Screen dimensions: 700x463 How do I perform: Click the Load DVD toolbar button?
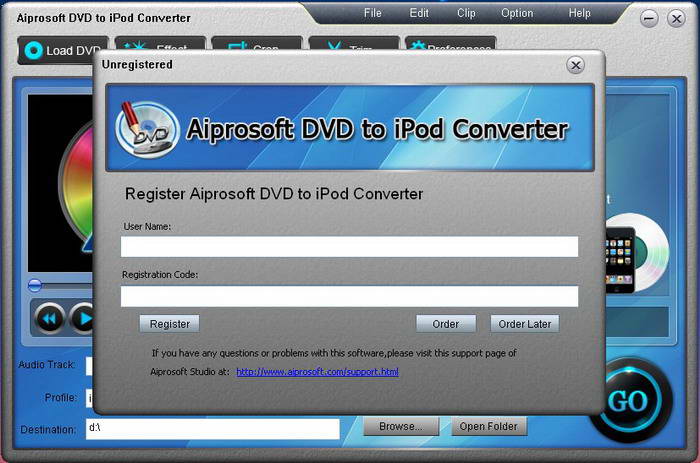59,50
